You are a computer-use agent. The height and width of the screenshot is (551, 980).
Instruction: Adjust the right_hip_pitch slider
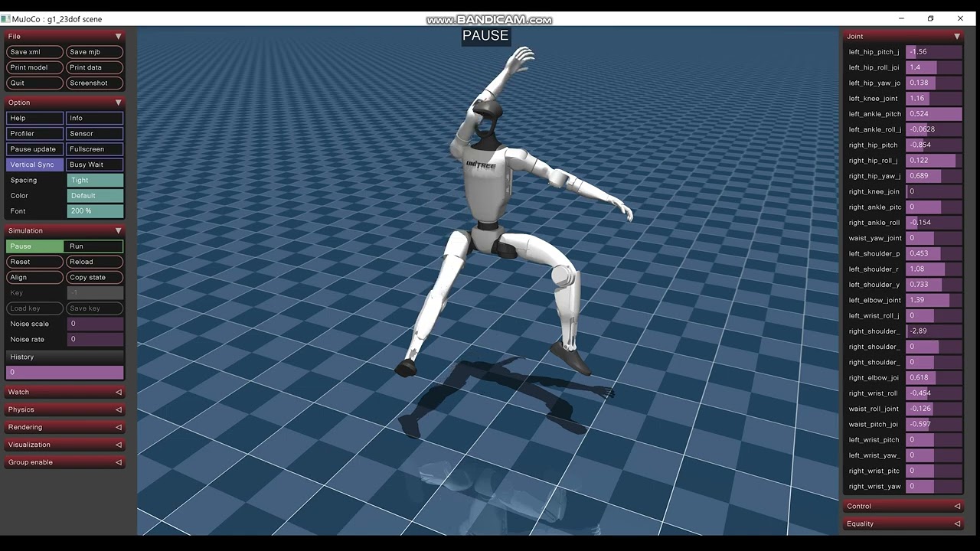[933, 145]
